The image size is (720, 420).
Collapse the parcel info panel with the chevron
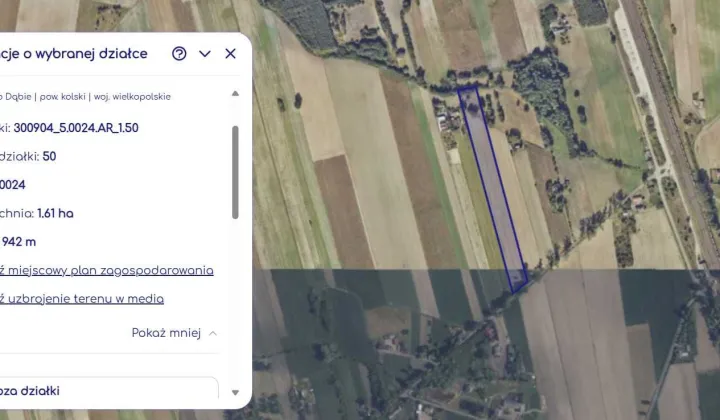[205, 54]
